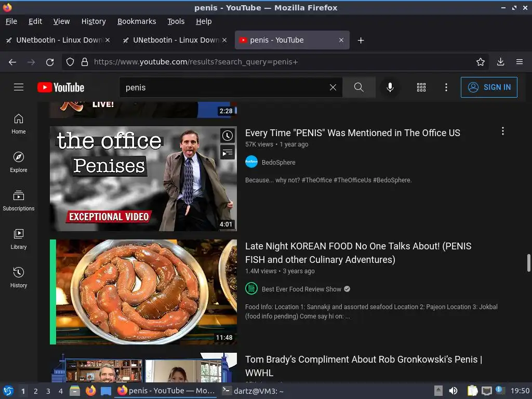Open the Bookmarks menu

(x=137, y=21)
